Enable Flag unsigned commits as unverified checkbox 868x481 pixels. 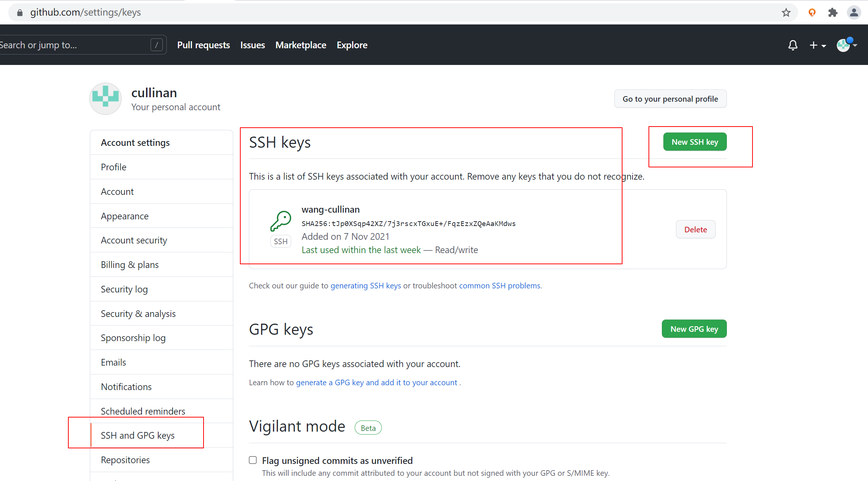click(x=253, y=460)
